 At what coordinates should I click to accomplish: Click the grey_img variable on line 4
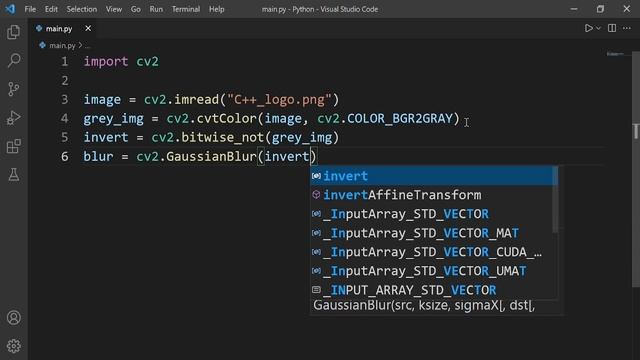113,118
